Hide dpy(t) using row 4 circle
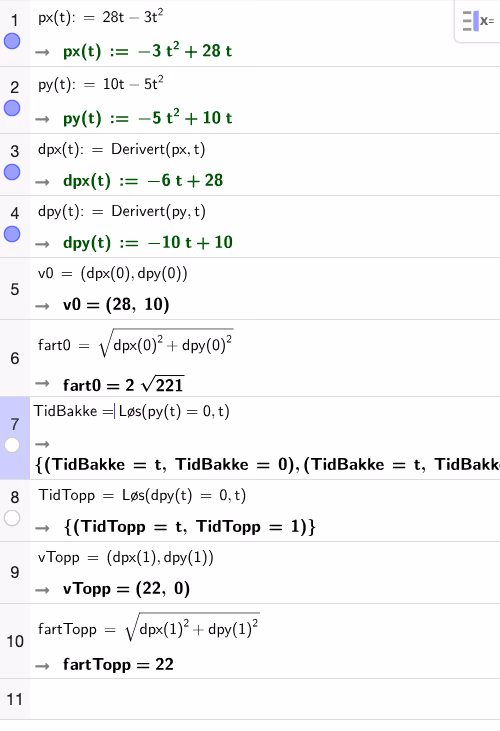The image size is (500, 731). (x=12, y=234)
